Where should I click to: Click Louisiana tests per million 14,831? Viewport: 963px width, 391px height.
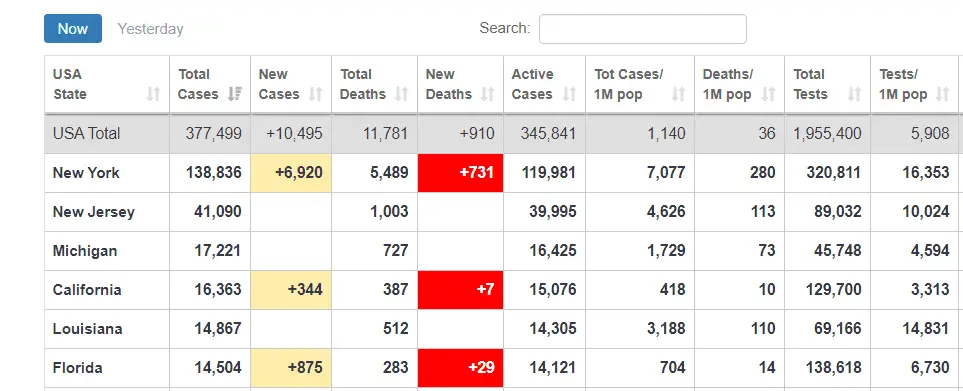click(926, 329)
